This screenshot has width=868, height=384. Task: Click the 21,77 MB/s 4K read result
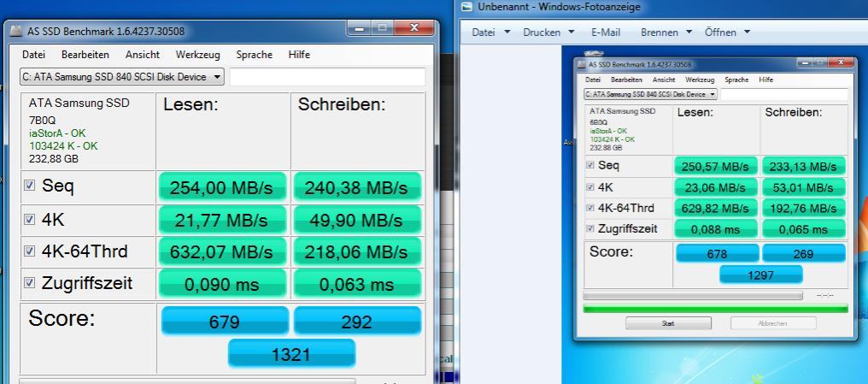[x=221, y=220]
